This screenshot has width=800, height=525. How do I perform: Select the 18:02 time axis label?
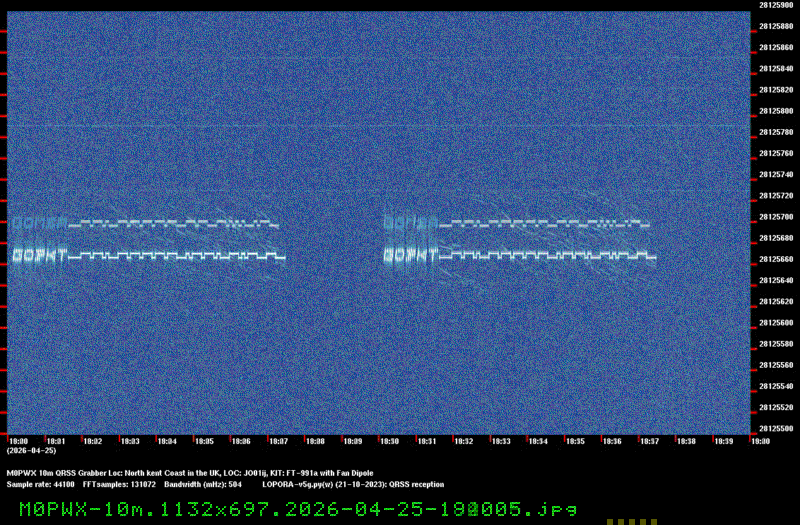(x=93, y=441)
